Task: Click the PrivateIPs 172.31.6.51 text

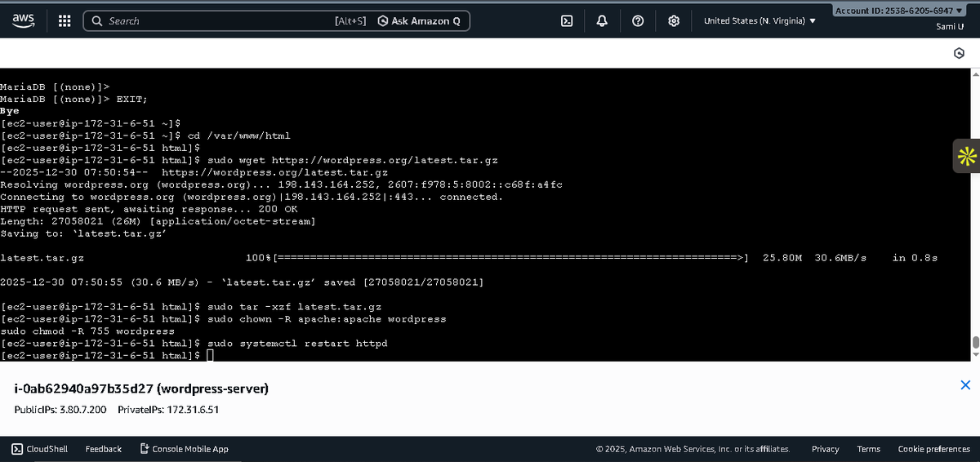Action: click(168, 409)
